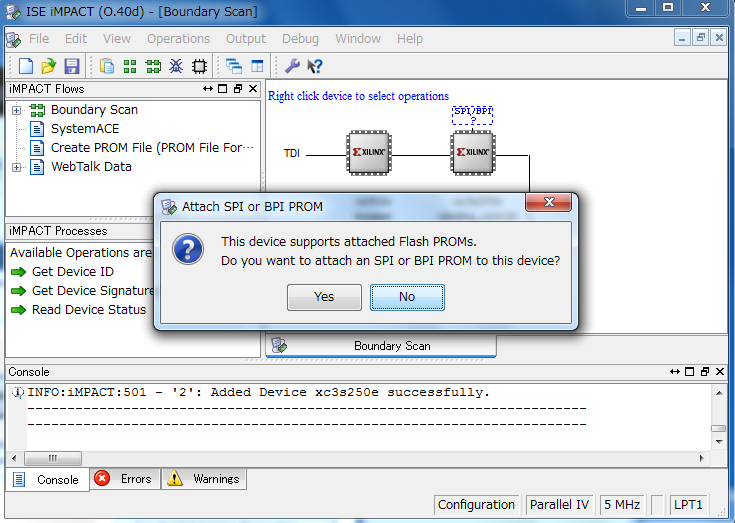Click the Parallel IV status bar entry
The width and height of the screenshot is (735, 523).
(x=560, y=505)
